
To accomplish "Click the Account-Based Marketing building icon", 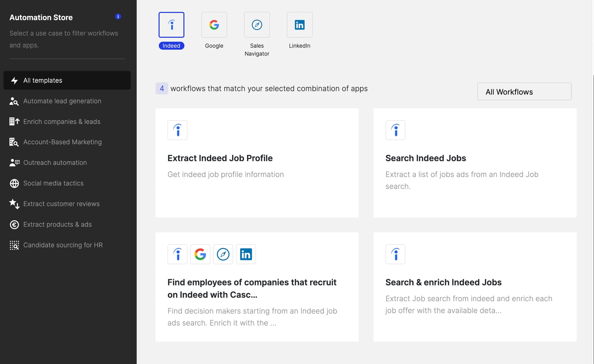I will pyautogui.click(x=14, y=142).
